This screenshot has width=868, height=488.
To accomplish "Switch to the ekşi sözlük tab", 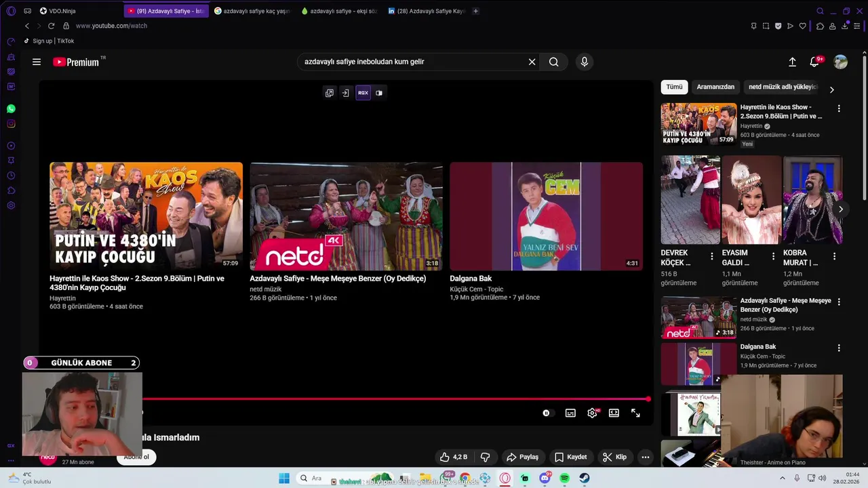I will (x=339, y=11).
